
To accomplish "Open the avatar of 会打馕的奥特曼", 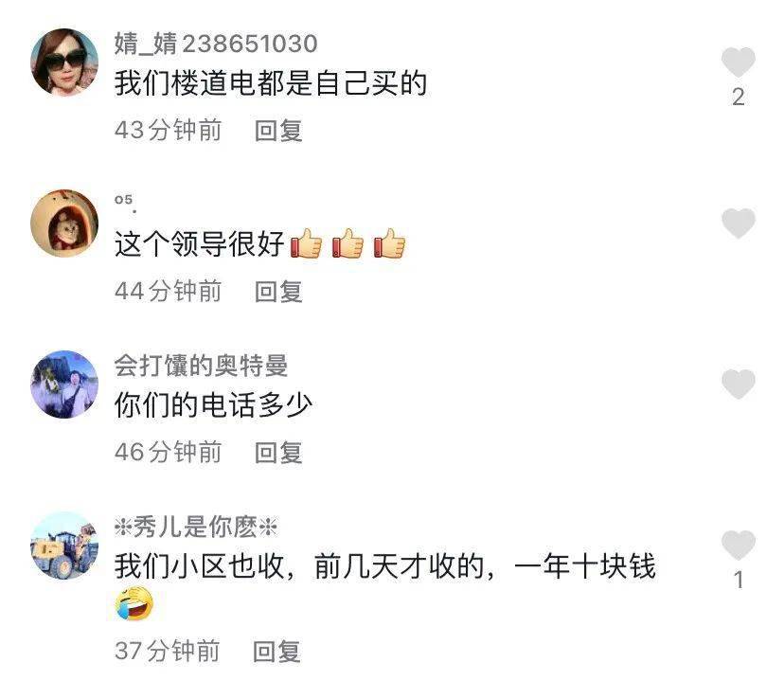I will [x=64, y=385].
